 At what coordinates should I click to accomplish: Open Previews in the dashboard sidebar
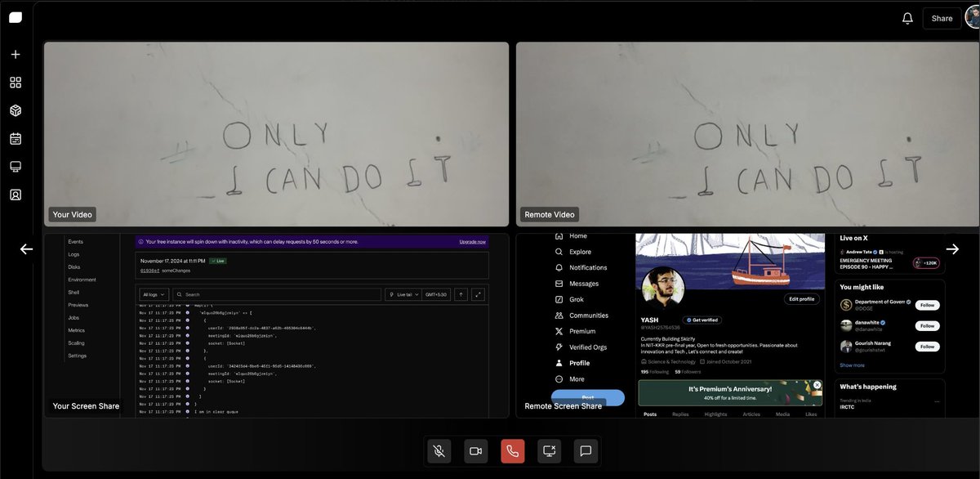(78, 305)
